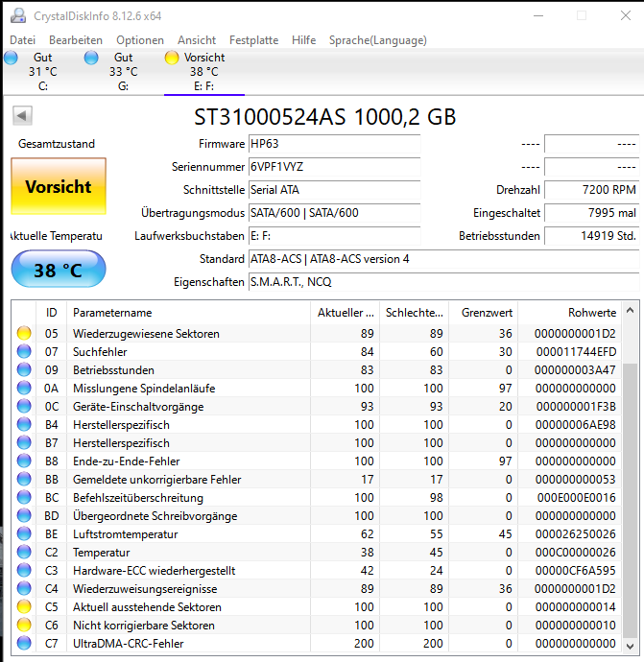Viewport: 644px width, 662px height.
Task: Click the yellow status icon for Wiederzugewiesene Sektoren
Action: coord(24,333)
